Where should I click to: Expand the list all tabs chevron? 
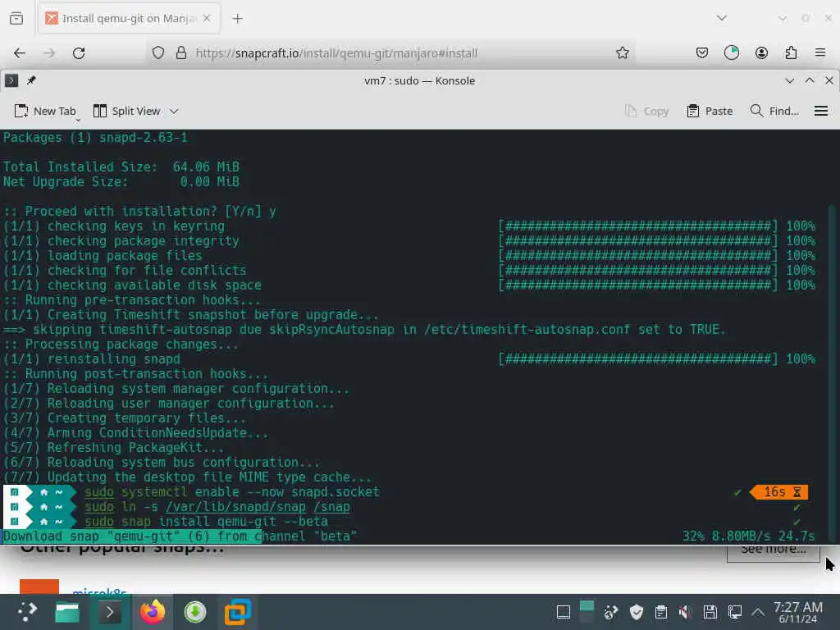[x=722, y=18]
